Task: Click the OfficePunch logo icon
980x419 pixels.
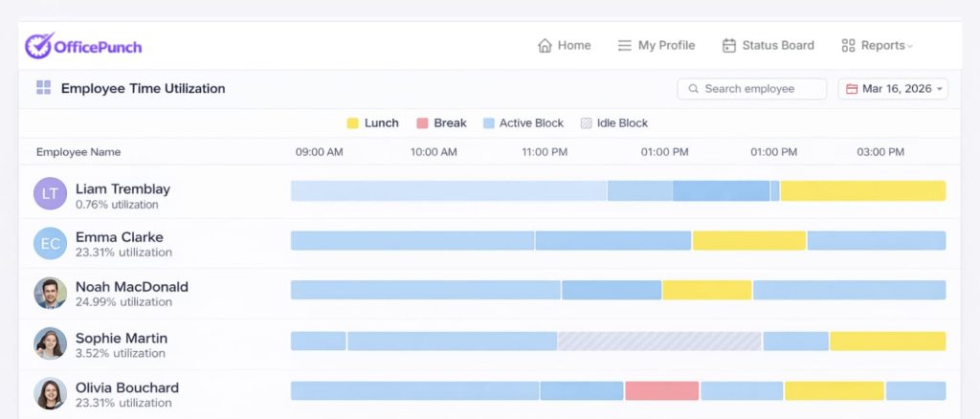Action: pyautogui.click(x=38, y=45)
